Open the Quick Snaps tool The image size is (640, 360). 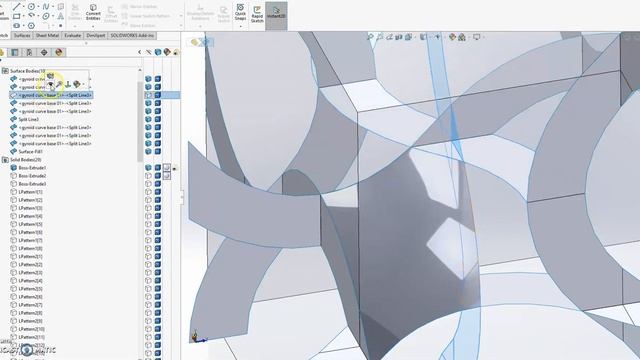[x=240, y=11]
